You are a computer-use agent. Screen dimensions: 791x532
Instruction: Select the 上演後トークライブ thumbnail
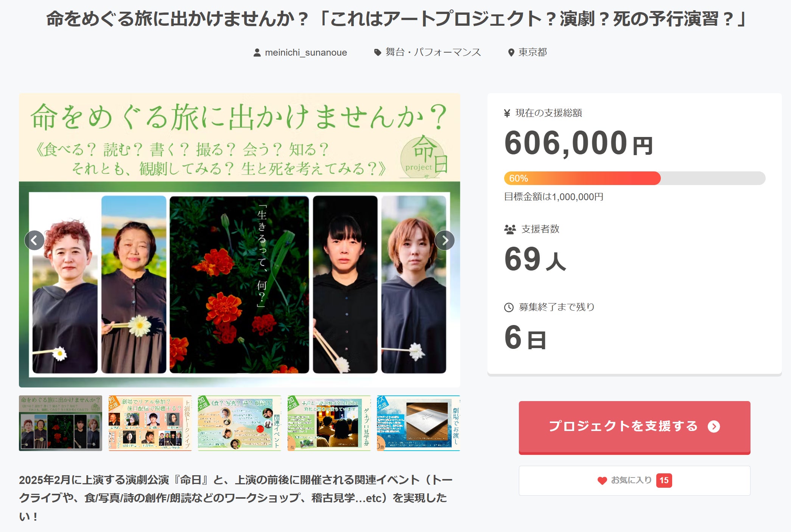(150, 423)
